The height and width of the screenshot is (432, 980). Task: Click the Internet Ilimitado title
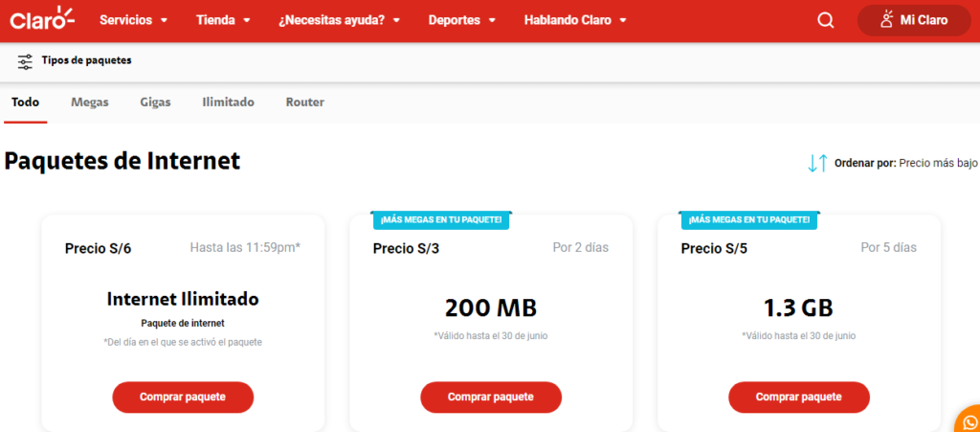coord(183,299)
